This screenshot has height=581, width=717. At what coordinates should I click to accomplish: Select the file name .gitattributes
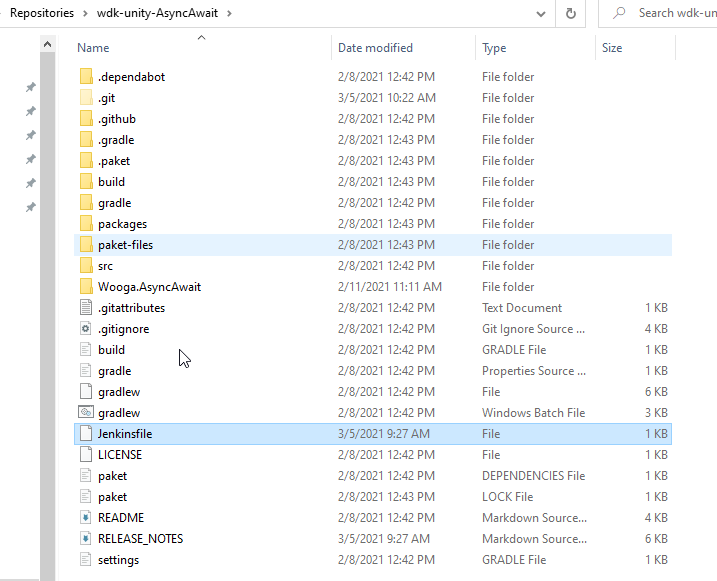pyautogui.click(x=131, y=308)
